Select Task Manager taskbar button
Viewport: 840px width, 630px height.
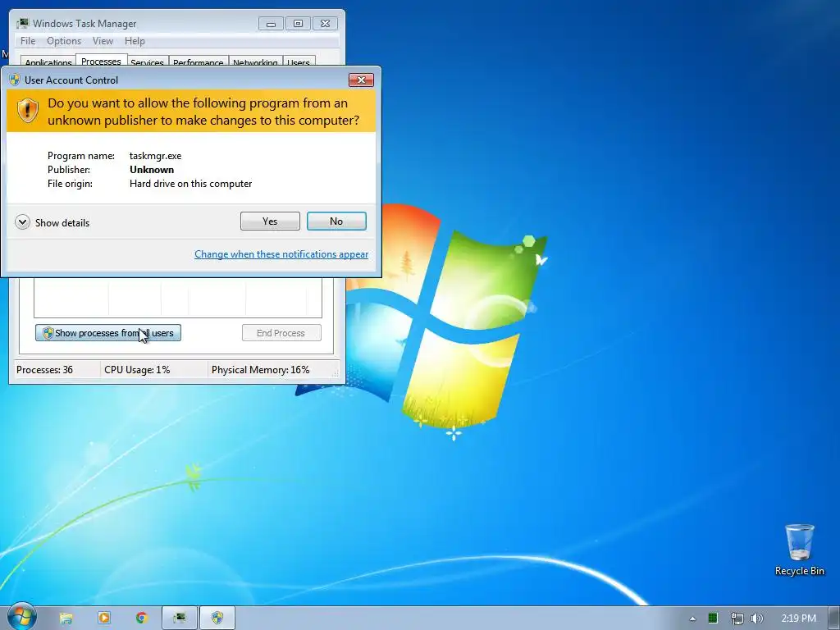click(180, 619)
